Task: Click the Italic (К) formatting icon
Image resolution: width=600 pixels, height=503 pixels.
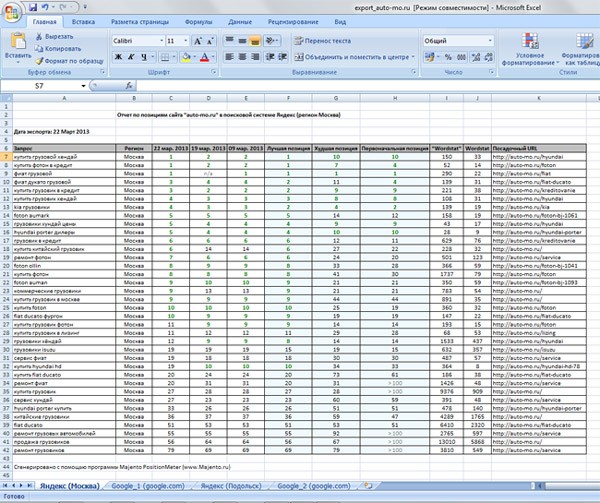Action: point(130,57)
